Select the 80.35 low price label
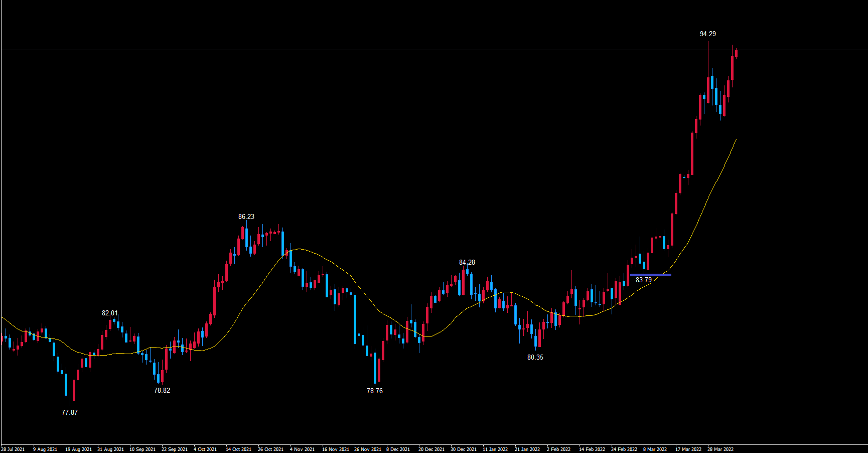Viewport: 868px width, 453px height. 535,358
